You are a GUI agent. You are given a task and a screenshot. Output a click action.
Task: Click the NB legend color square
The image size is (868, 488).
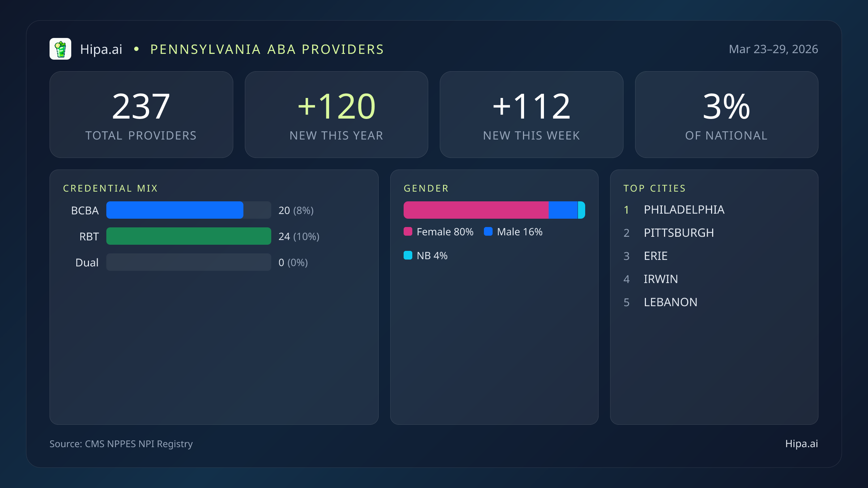(x=408, y=255)
